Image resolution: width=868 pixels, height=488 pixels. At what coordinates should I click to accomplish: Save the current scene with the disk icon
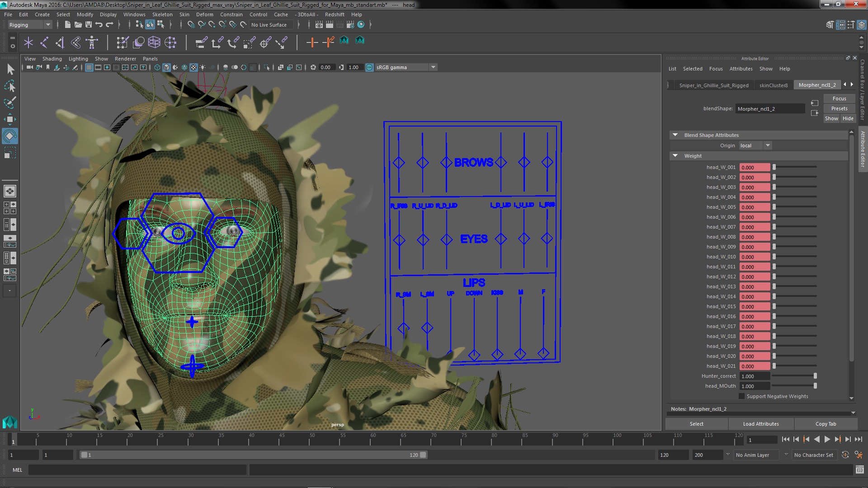pyautogui.click(x=89, y=24)
